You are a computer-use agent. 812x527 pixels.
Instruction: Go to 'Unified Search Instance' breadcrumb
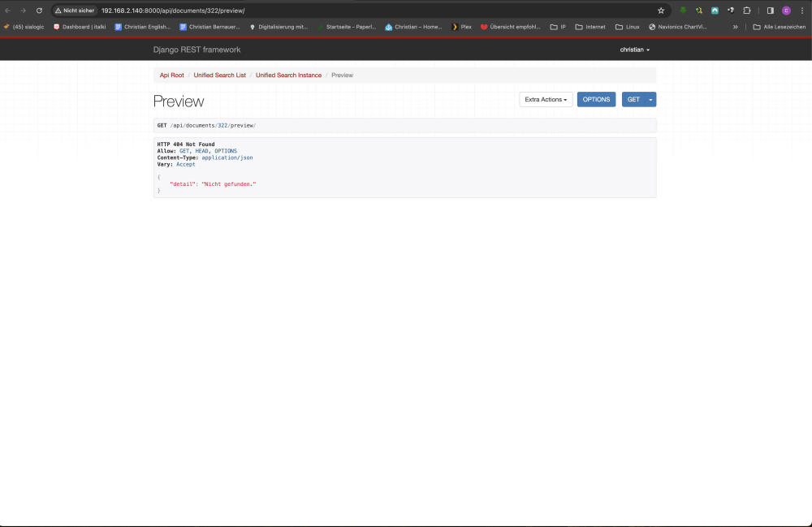click(x=288, y=75)
